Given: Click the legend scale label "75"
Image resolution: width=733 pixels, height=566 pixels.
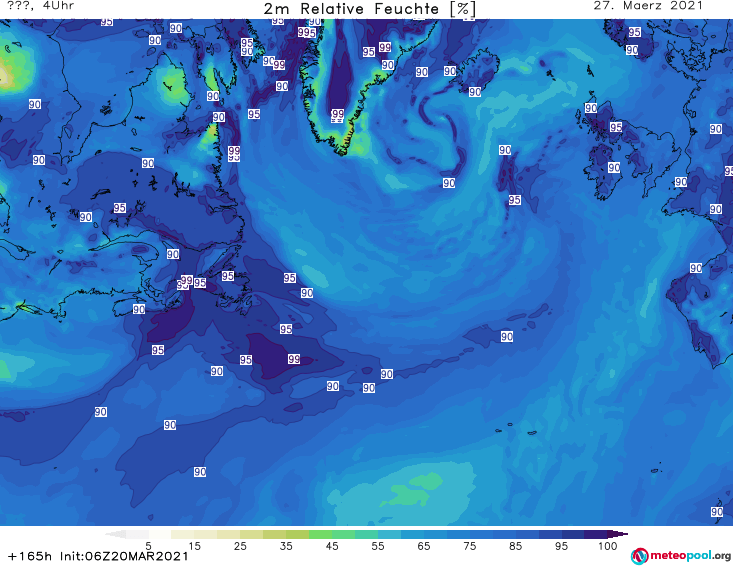Looking at the screenshot, I should tap(469, 546).
